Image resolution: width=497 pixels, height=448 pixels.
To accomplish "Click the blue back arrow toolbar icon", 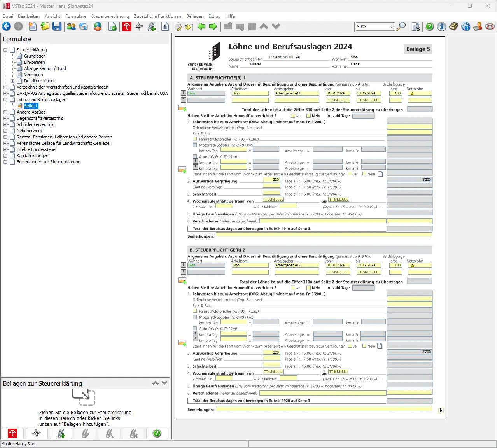I will pyautogui.click(x=7, y=26).
